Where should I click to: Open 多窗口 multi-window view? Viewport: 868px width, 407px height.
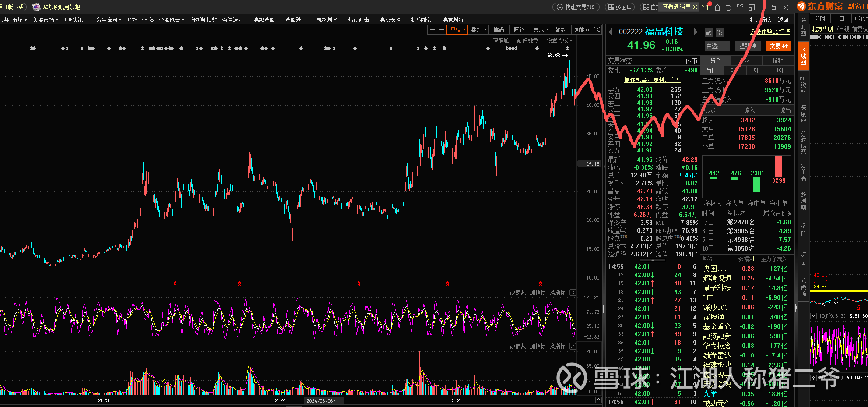(x=620, y=7)
